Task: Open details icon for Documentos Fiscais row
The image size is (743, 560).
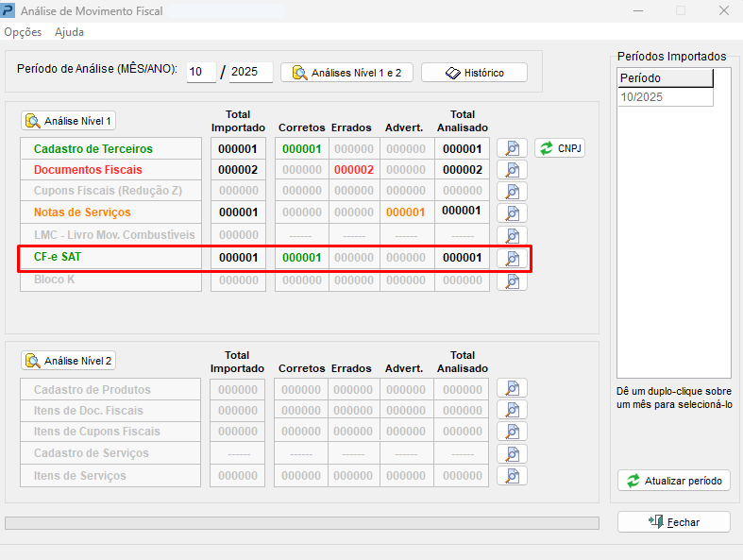Action: [x=512, y=170]
